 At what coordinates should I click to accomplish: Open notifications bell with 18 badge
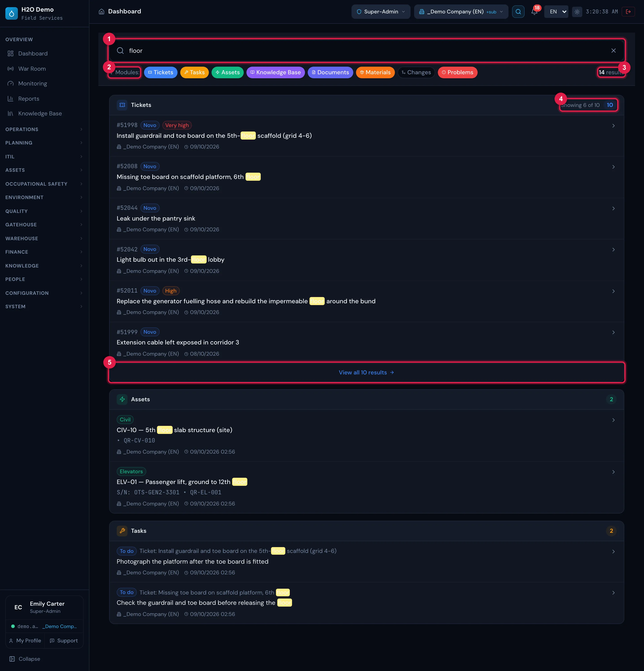tap(534, 11)
